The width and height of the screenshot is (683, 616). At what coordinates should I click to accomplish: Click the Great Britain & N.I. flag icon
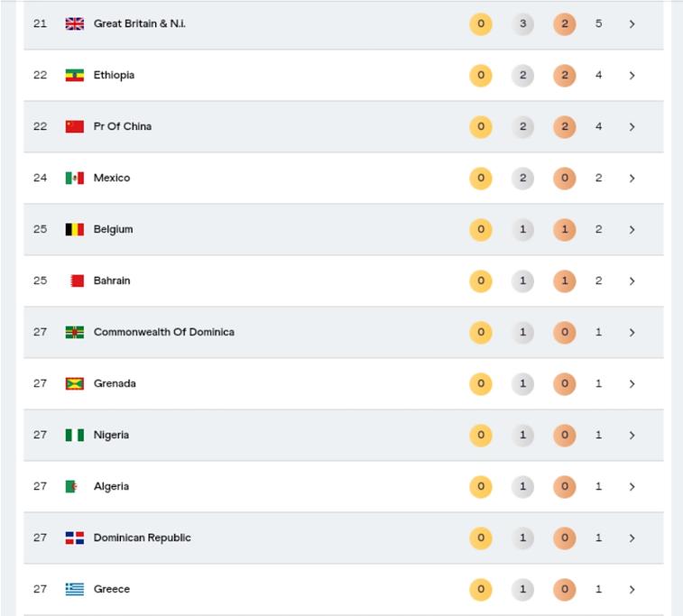tap(75, 23)
